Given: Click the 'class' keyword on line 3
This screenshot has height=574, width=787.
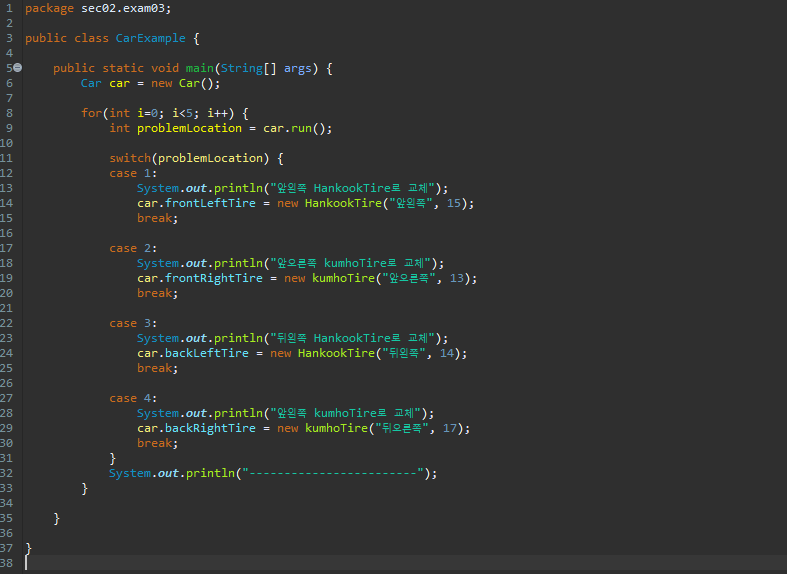Looking at the screenshot, I should point(91,38).
